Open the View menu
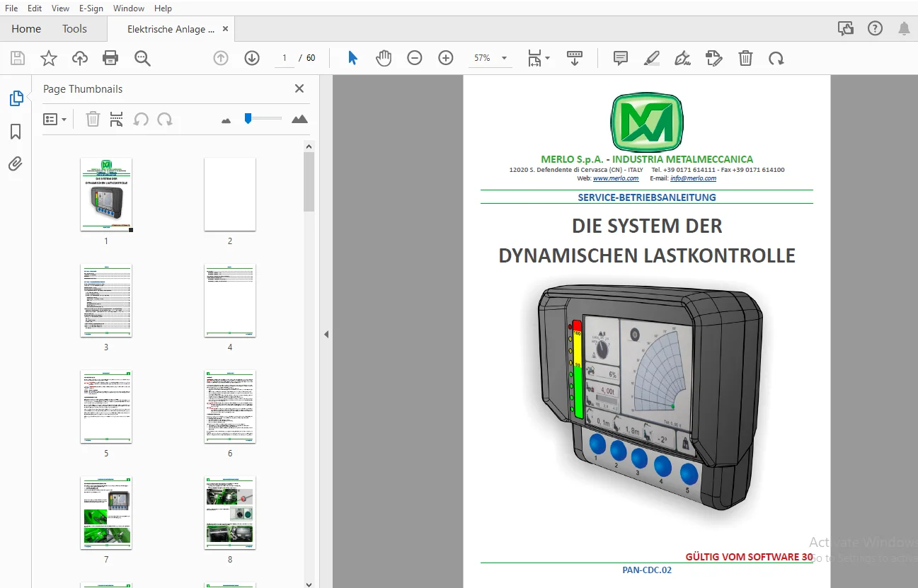Viewport: 918px width, 588px height. [x=60, y=8]
